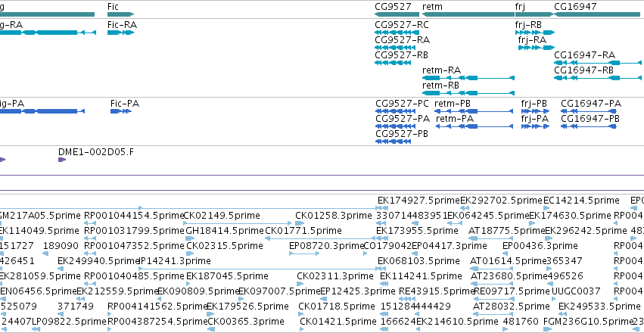Click EST CK00365.3prime
Viewport: 644px width, 333px height.
click(x=246, y=322)
